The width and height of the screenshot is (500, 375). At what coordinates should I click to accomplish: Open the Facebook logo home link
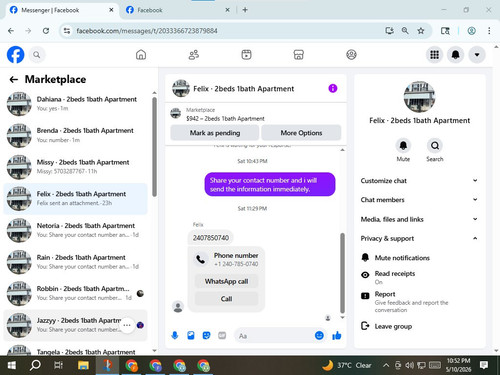[x=16, y=55]
